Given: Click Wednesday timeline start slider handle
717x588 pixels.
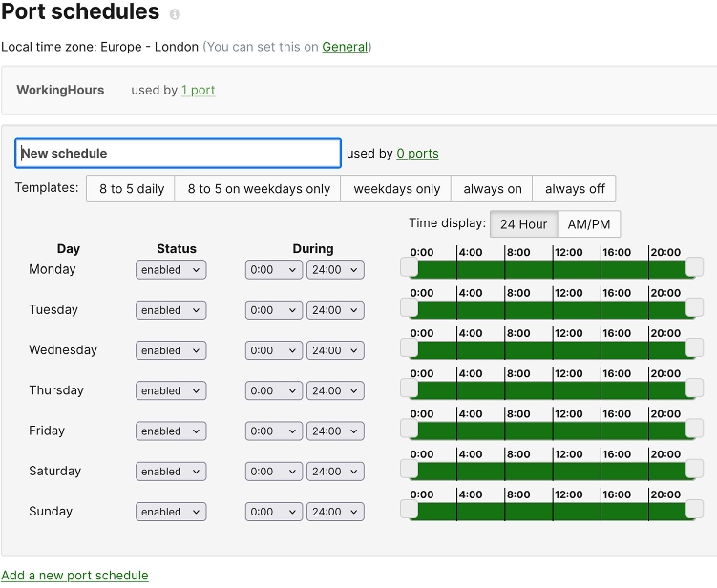Looking at the screenshot, I should pyautogui.click(x=410, y=347).
